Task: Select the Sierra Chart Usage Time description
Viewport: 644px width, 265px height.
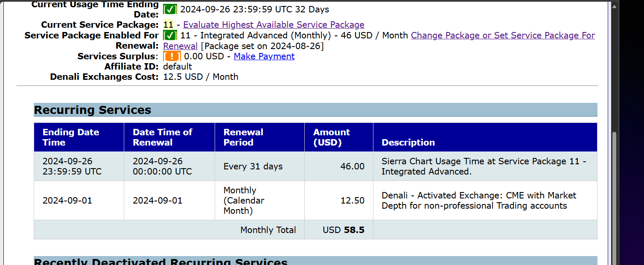Action: point(484,166)
